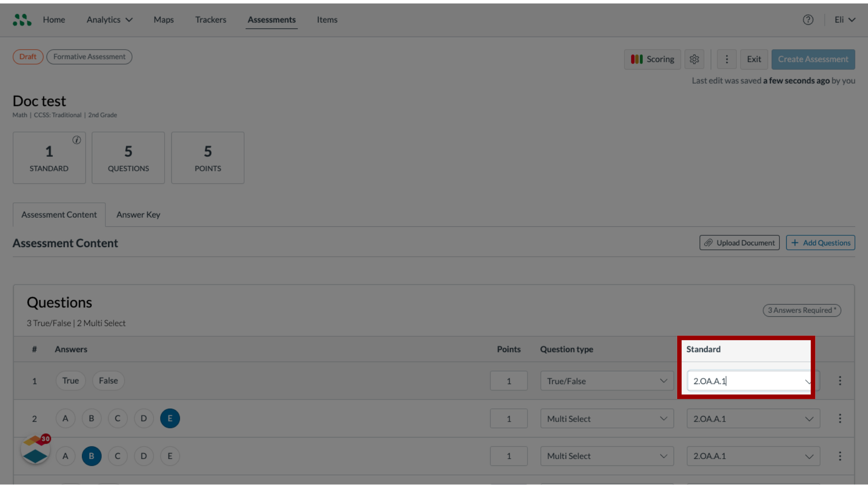Open Maps in navigation
The width and height of the screenshot is (868, 488).
tap(164, 20)
